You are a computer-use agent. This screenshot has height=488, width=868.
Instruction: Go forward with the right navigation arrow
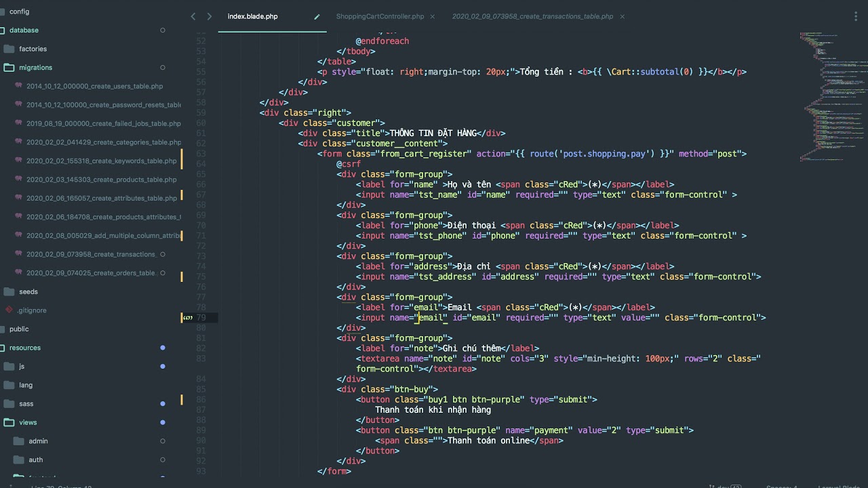click(x=209, y=16)
